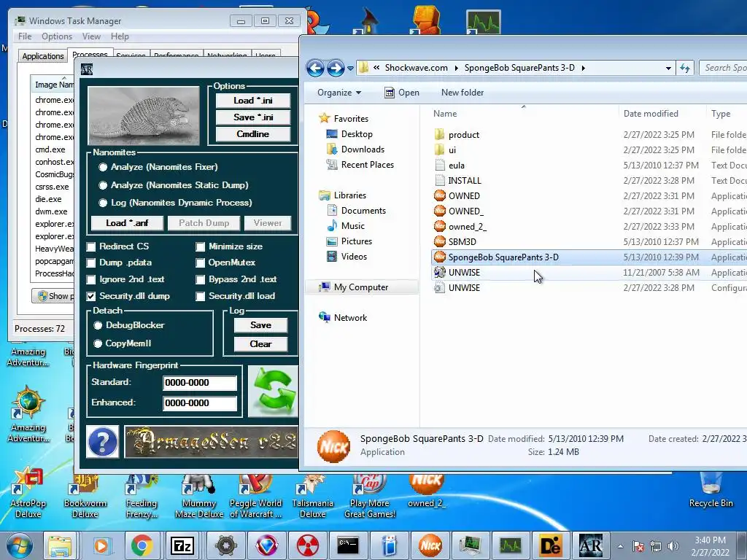The height and width of the screenshot is (560, 747).
Task: Expand the address bar history dropdown
Action: pos(668,68)
